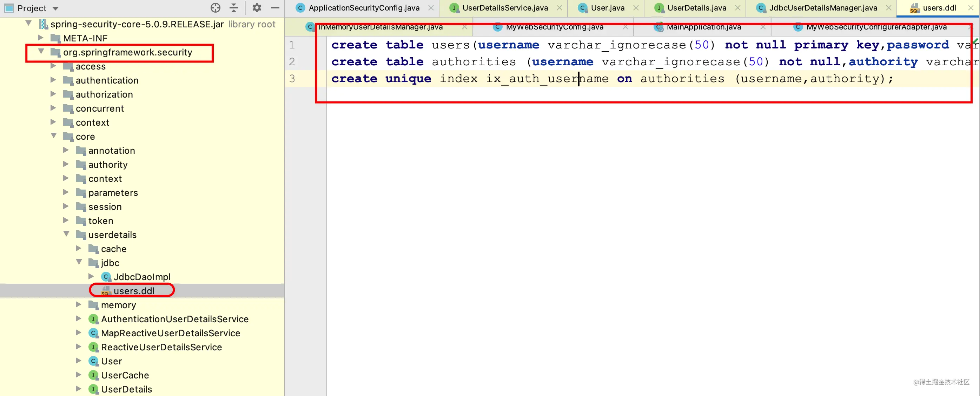
Task: Close the ApplicationSecurityConfig.java tab
Action: [431, 8]
